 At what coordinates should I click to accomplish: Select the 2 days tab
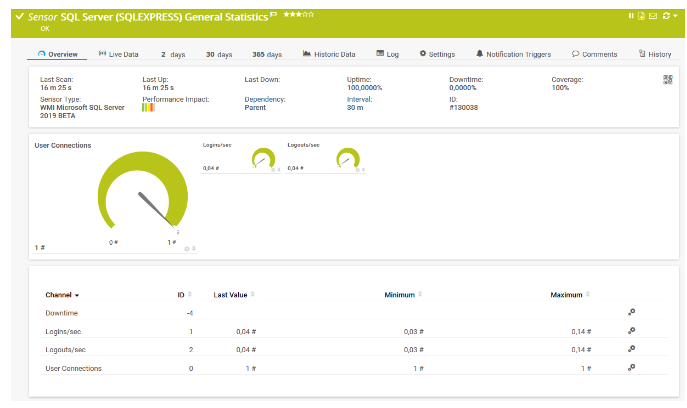click(x=173, y=54)
